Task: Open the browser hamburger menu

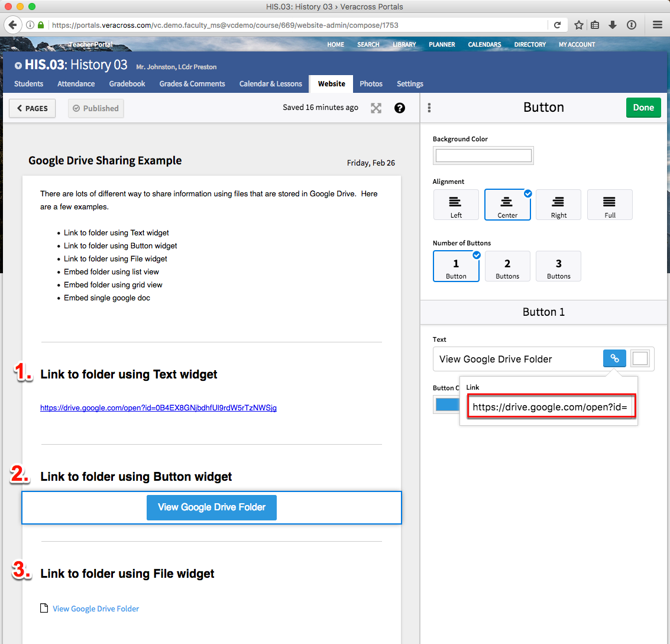Action: 657,25
